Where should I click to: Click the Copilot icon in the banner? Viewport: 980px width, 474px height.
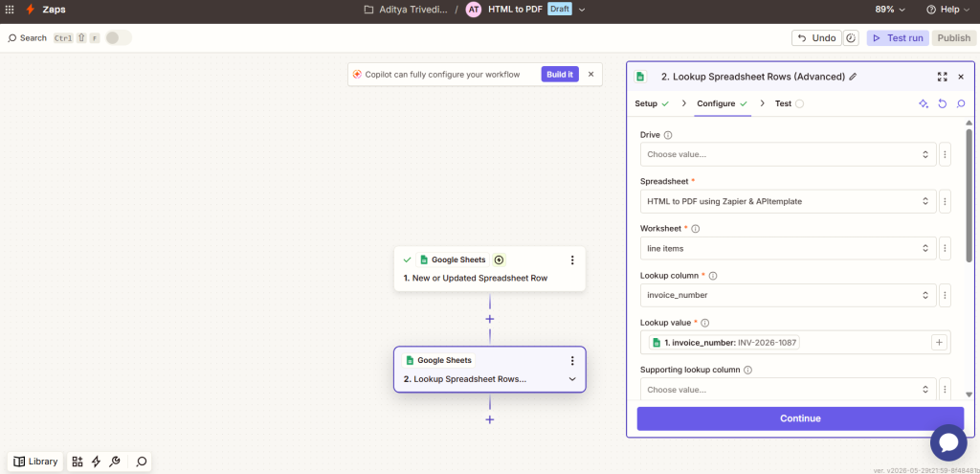coord(357,74)
